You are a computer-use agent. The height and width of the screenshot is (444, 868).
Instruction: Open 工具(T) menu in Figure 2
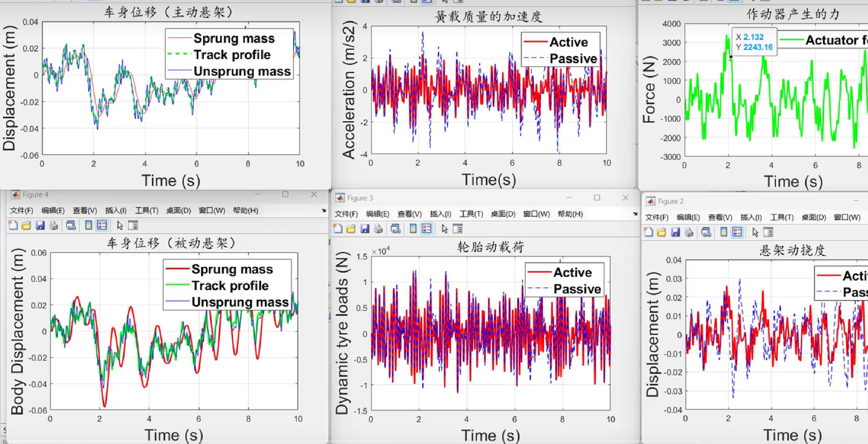click(x=782, y=217)
